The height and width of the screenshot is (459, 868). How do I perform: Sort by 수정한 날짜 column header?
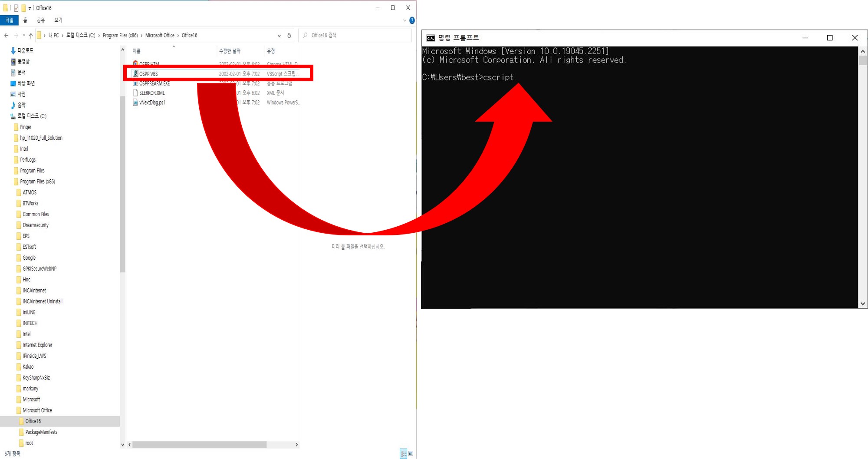230,51
